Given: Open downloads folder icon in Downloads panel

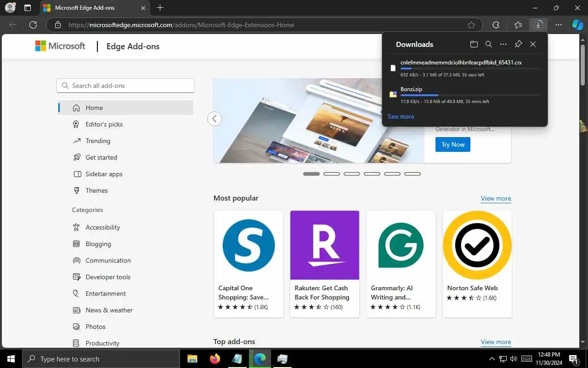Looking at the screenshot, I should point(474,44).
